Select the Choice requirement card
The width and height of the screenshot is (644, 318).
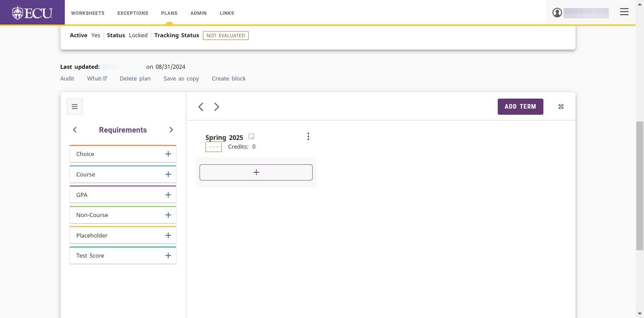[123, 154]
